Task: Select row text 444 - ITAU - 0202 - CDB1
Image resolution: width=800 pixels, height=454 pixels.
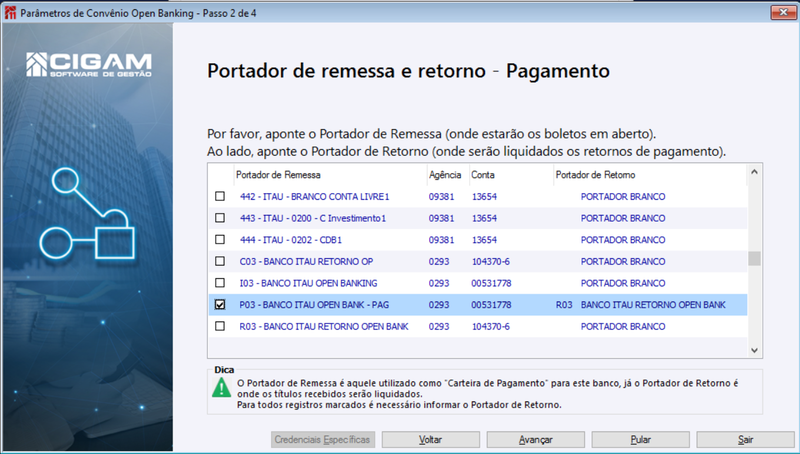Action: point(291,240)
